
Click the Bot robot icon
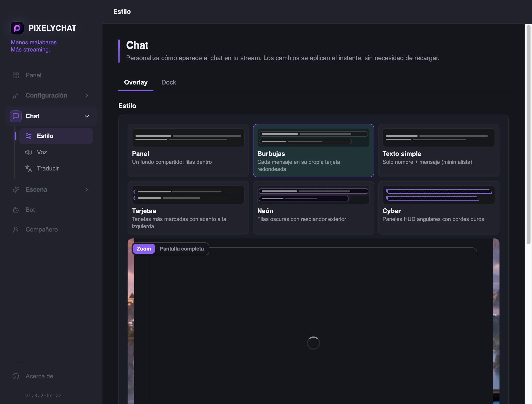tap(16, 210)
